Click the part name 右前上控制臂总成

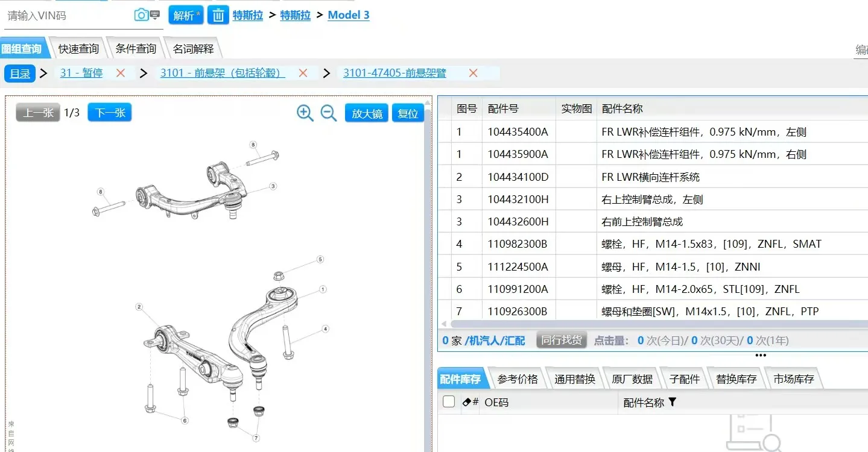coord(642,222)
